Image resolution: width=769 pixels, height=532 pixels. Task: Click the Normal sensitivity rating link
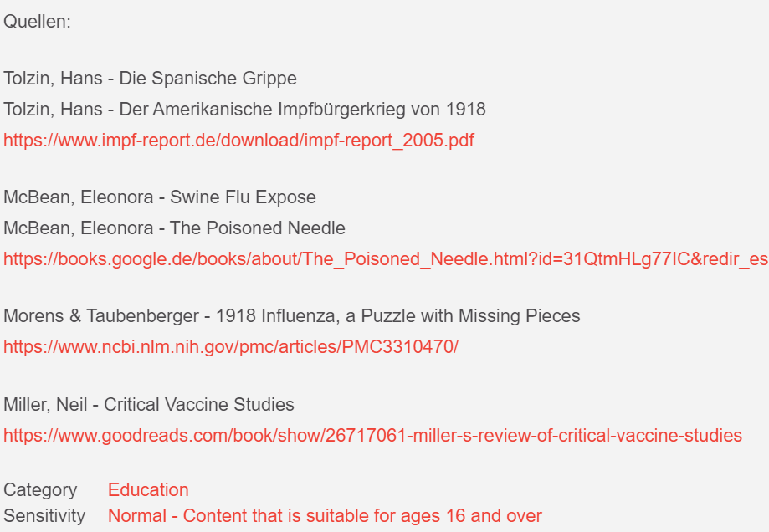click(325, 516)
